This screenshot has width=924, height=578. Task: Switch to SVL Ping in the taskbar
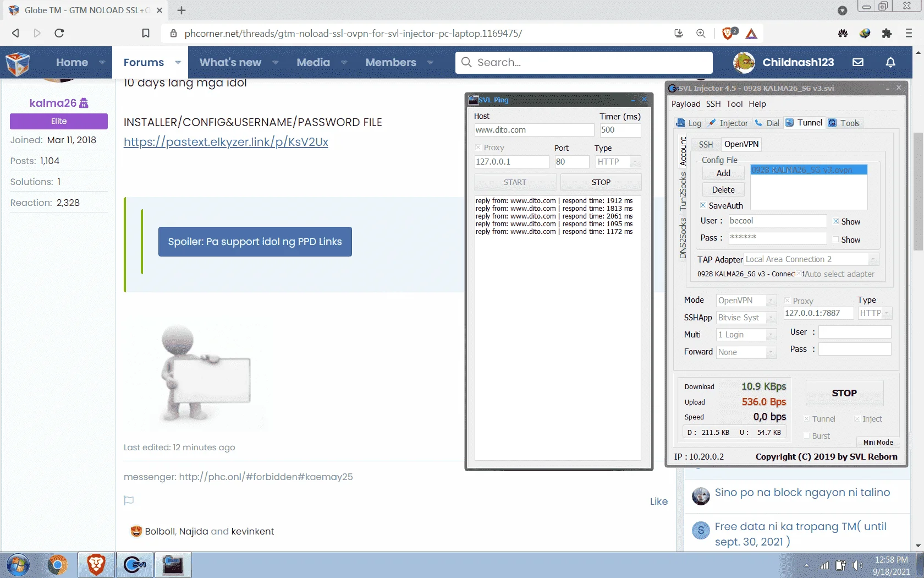click(x=173, y=565)
